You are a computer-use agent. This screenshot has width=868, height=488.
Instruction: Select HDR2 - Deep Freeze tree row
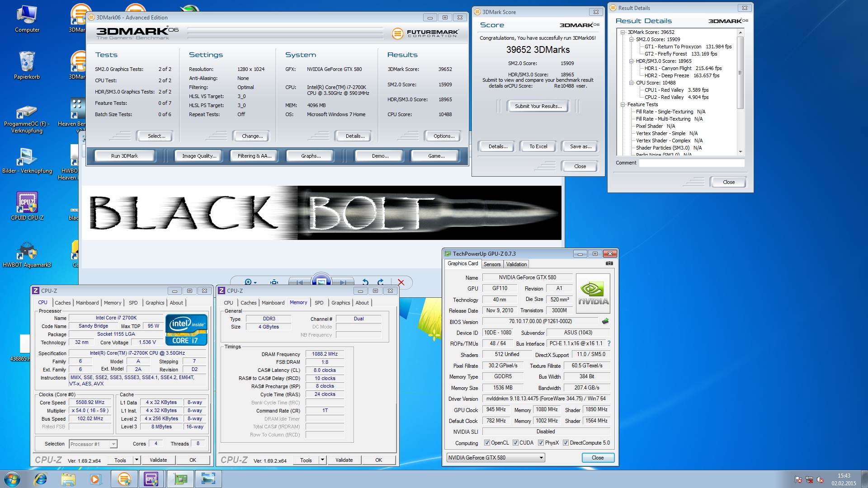click(x=682, y=75)
